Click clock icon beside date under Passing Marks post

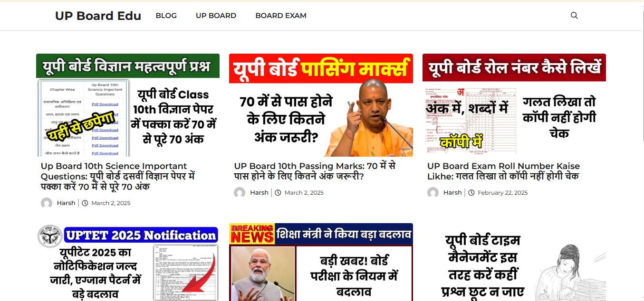[x=278, y=193]
